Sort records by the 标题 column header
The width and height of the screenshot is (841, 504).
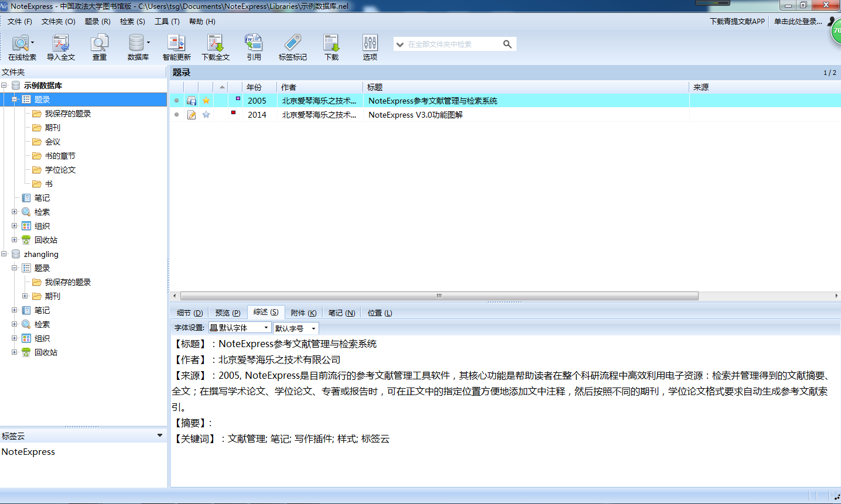coord(526,87)
